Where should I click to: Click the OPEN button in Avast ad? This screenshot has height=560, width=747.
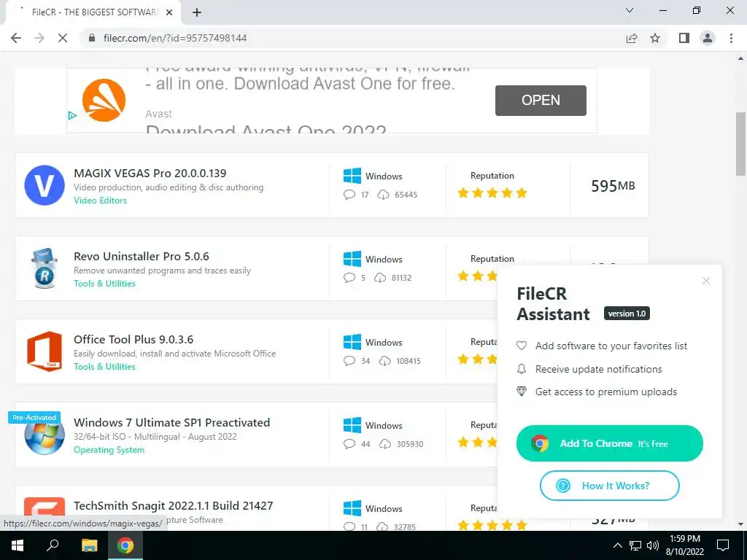(541, 100)
